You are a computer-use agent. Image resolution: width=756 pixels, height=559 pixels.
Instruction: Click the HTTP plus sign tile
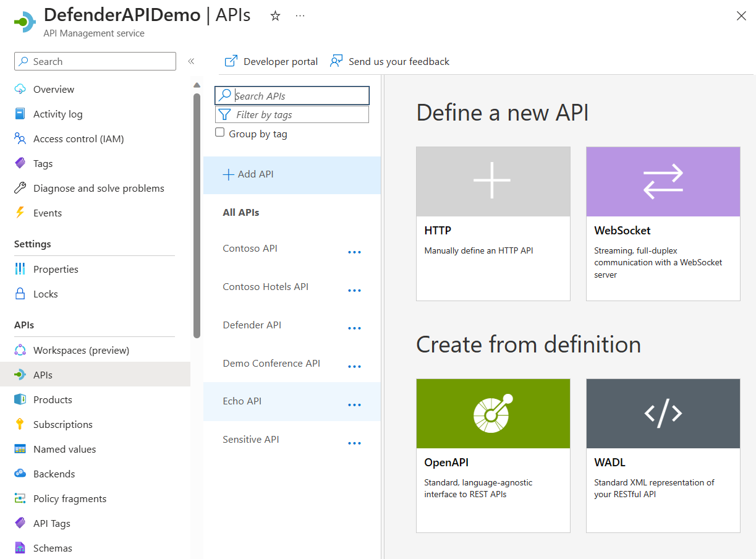click(x=493, y=181)
